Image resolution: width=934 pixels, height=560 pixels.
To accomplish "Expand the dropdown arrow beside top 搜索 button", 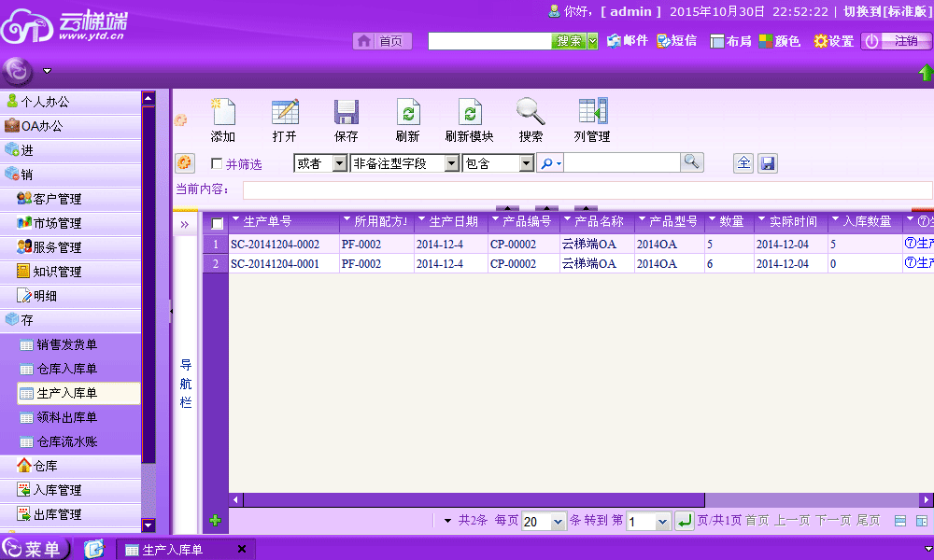I will click(592, 41).
